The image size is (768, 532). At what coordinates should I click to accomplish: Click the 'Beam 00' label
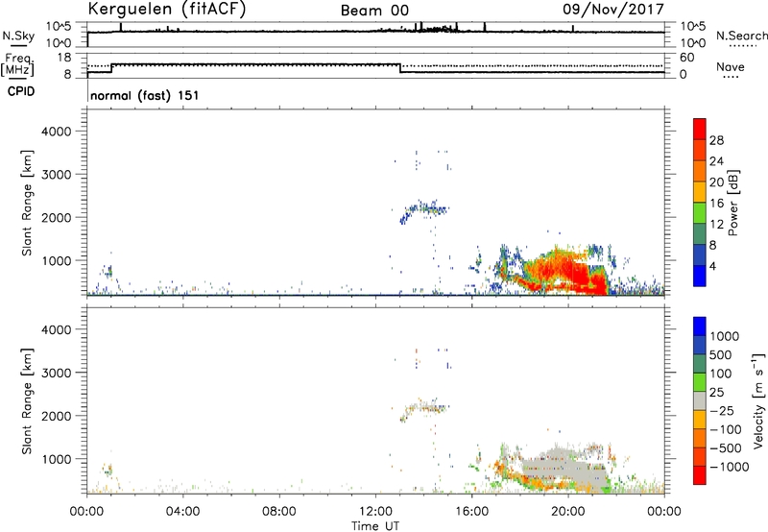pos(374,11)
